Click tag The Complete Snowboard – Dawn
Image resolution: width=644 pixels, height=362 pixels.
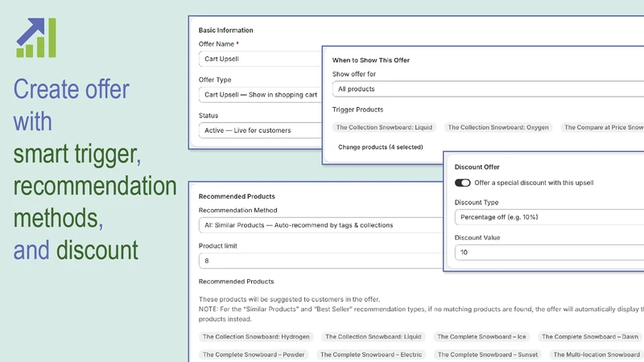click(590, 337)
